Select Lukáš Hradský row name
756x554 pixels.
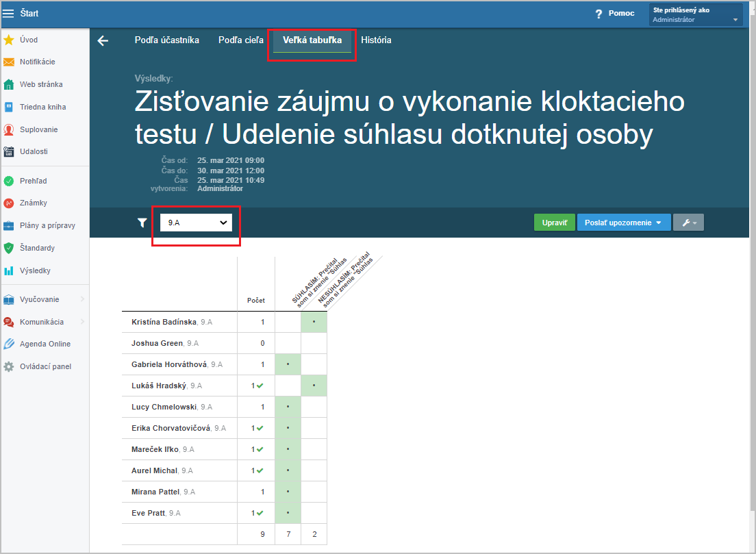tap(159, 386)
